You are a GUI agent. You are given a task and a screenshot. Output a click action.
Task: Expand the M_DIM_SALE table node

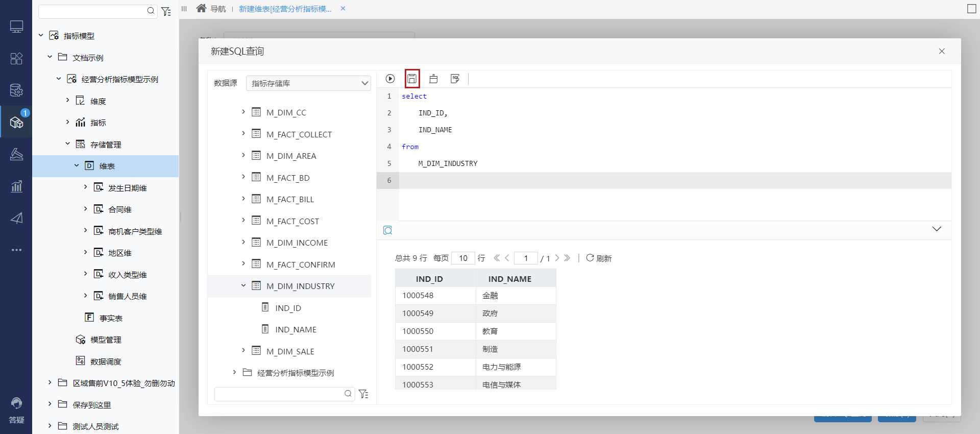[x=243, y=350]
